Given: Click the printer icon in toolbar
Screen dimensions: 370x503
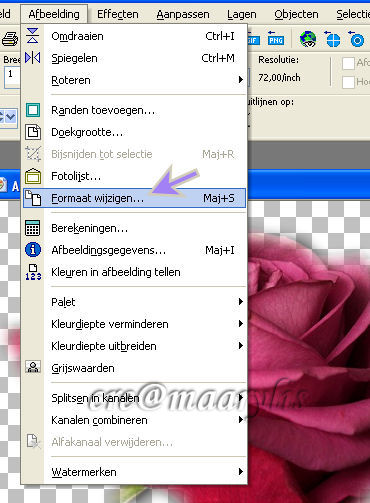Looking at the screenshot, I should point(10,39).
